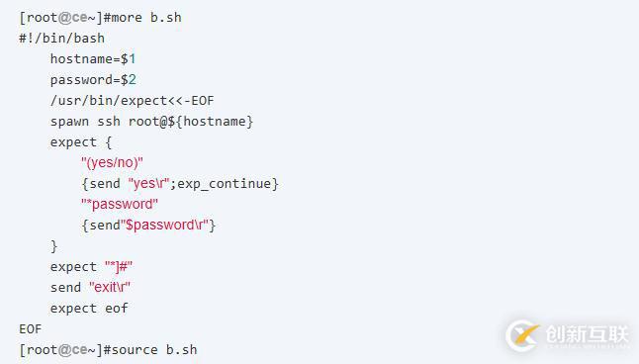
Task: Click the red "yes\r" string
Action: click(x=148, y=184)
